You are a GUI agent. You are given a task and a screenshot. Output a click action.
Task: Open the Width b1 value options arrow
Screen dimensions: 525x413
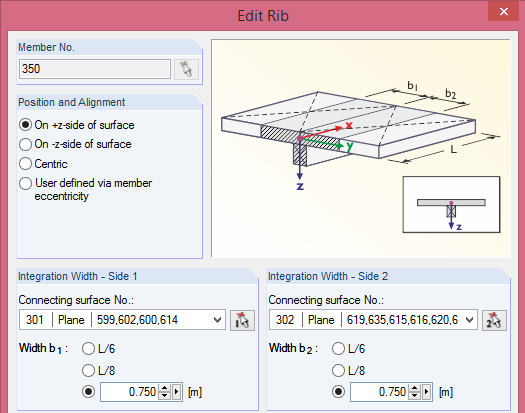point(176,392)
